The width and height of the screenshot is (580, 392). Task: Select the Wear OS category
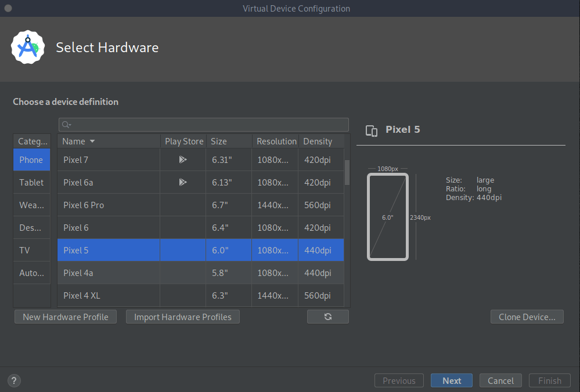(32, 205)
